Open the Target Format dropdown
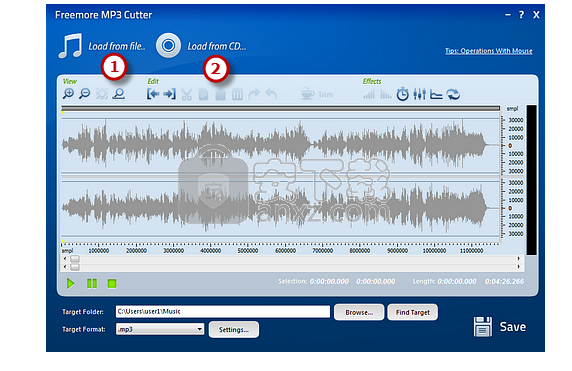 [160, 329]
